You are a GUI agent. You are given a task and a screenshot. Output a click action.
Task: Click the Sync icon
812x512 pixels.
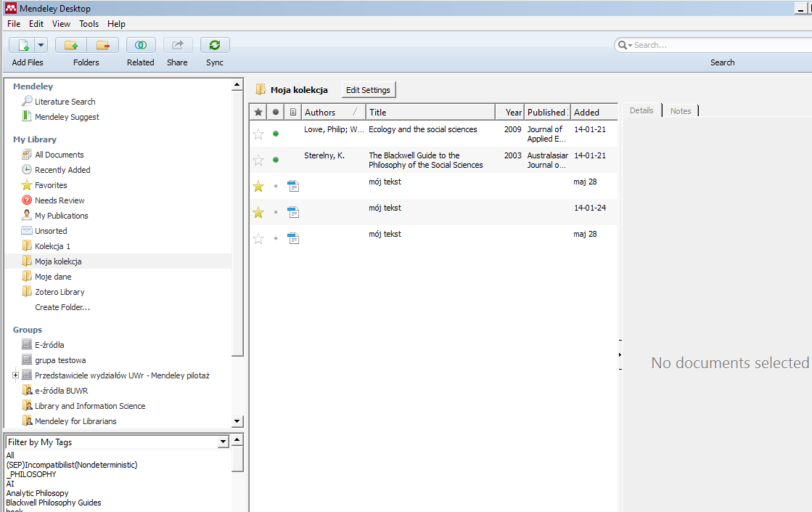click(215, 45)
